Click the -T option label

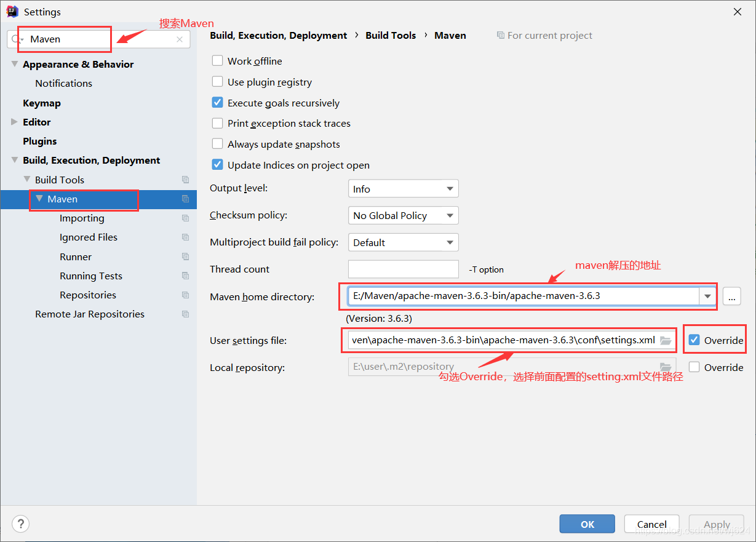pyautogui.click(x=486, y=269)
